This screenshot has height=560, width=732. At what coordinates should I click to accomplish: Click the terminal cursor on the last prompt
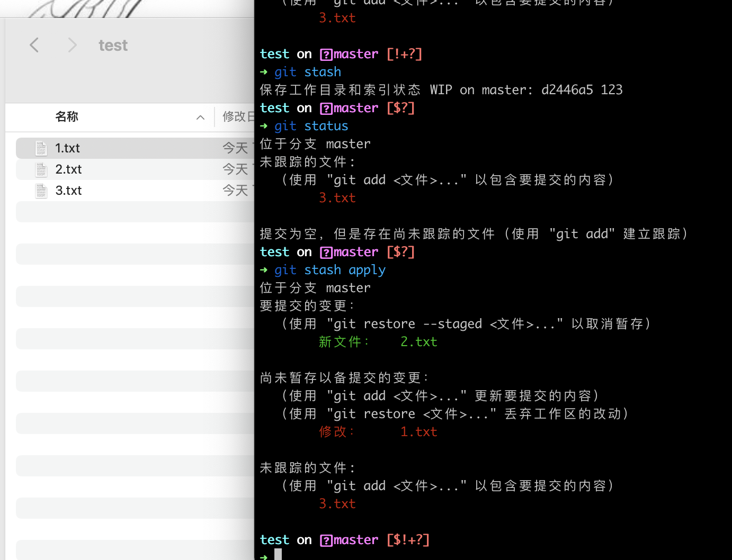pos(278,555)
